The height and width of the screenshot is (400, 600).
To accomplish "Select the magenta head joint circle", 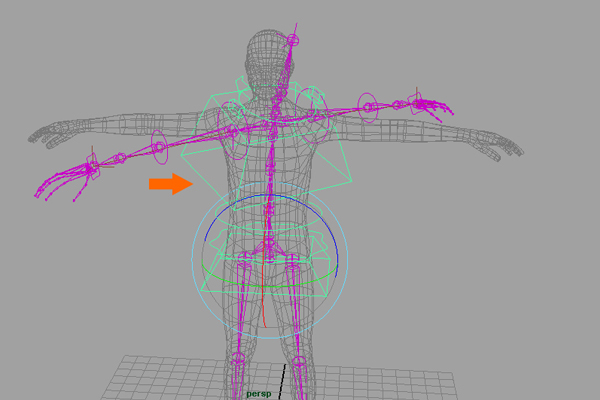I will coord(293,39).
